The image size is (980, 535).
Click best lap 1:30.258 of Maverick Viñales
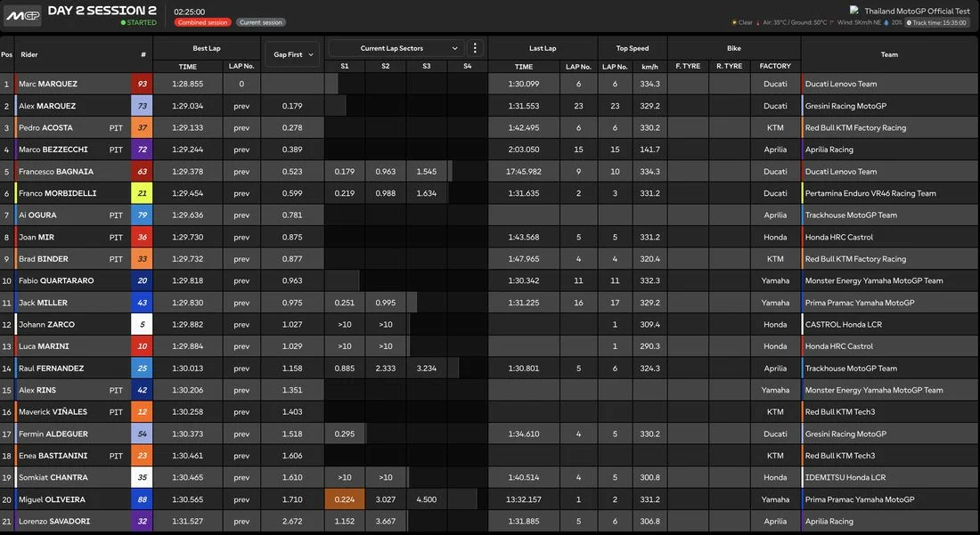(187, 411)
